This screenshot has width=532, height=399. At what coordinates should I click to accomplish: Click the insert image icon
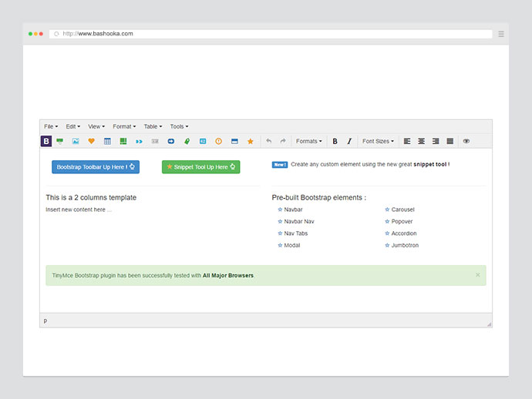76,141
